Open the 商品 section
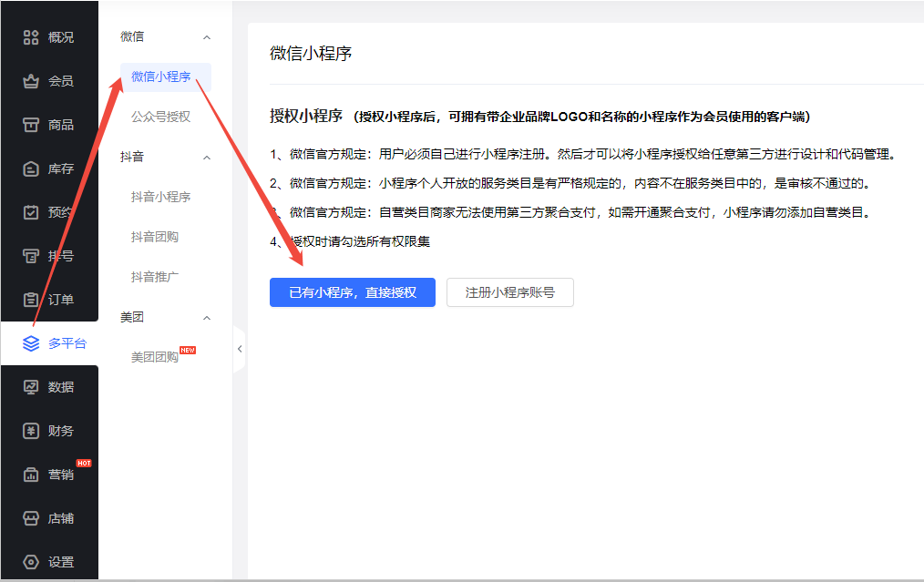This screenshot has height=582, width=924. (x=61, y=125)
